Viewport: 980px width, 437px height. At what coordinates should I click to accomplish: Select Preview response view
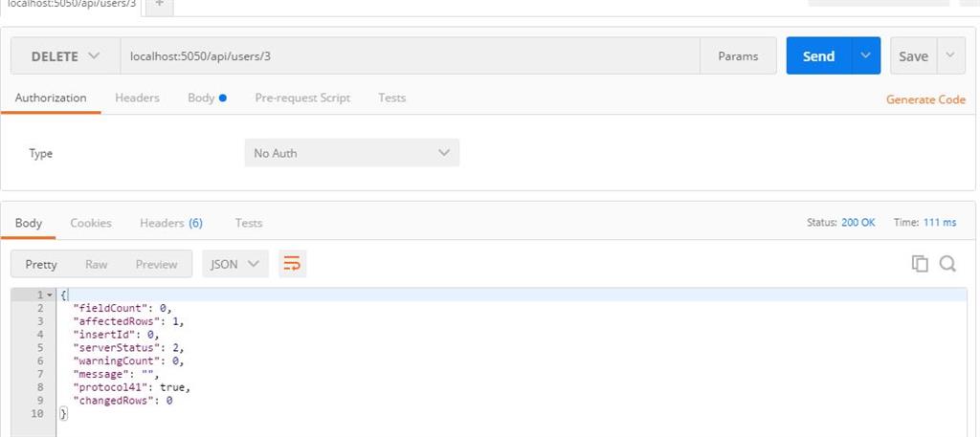coord(156,264)
